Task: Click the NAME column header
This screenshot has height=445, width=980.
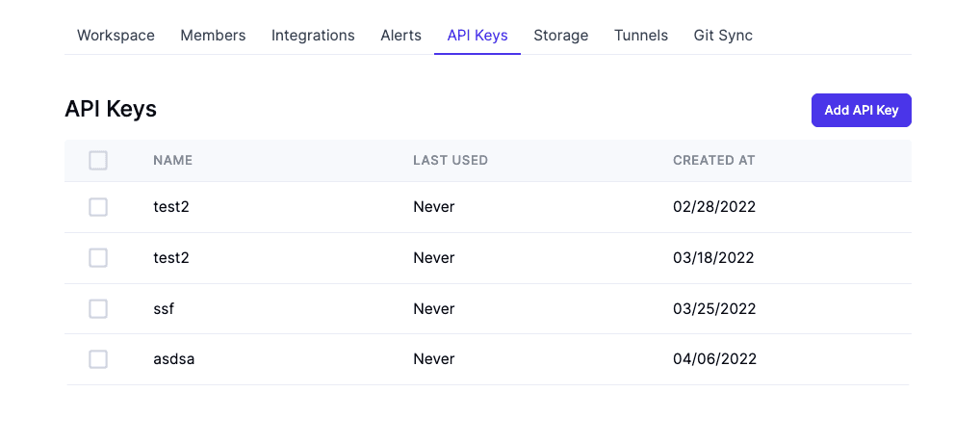Action: pos(173,161)
